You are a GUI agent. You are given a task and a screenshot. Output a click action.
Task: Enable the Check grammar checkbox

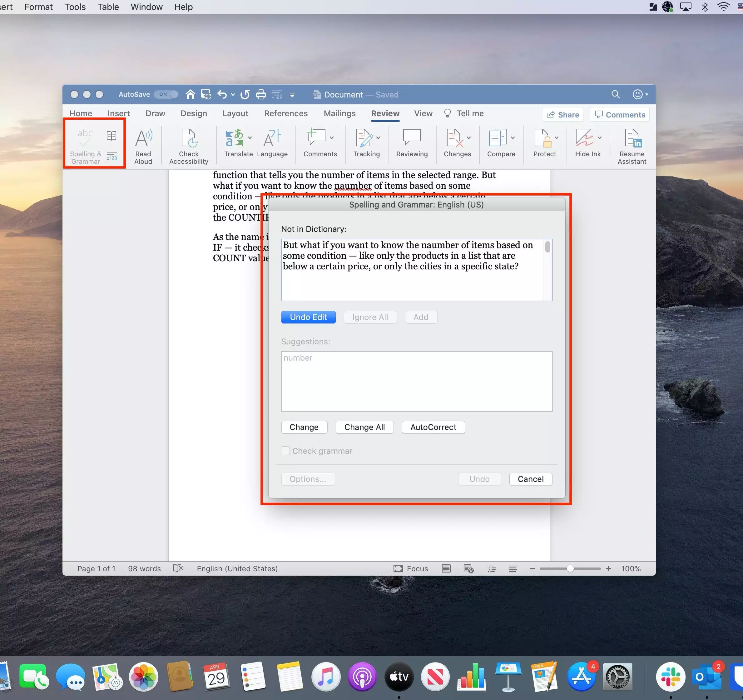(x=285, y=451)
